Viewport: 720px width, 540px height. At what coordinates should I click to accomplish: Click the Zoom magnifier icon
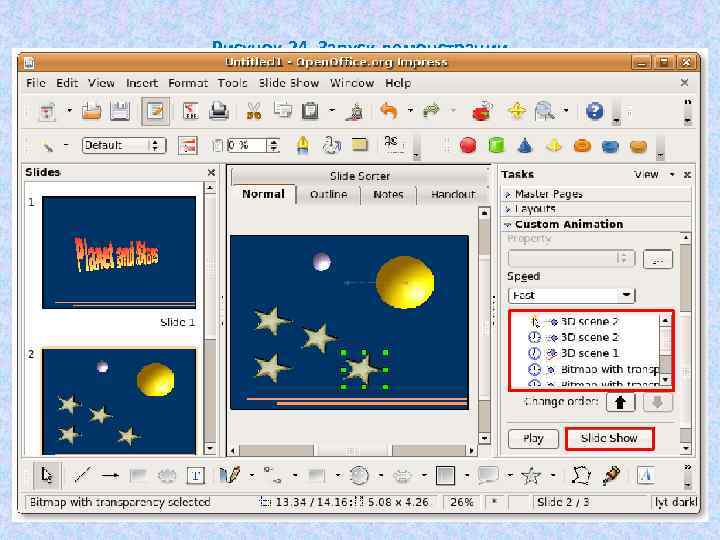coord(545,111)
